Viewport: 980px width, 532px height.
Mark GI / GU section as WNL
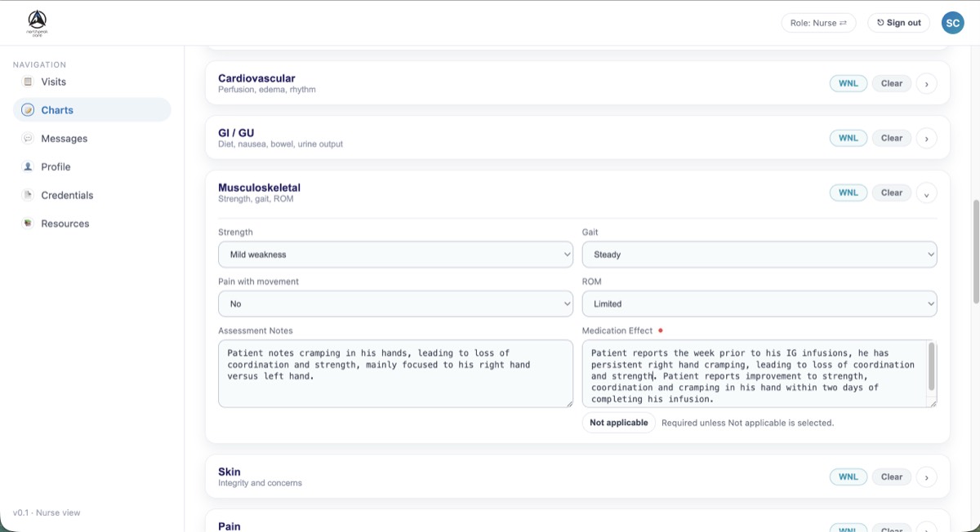848,138
